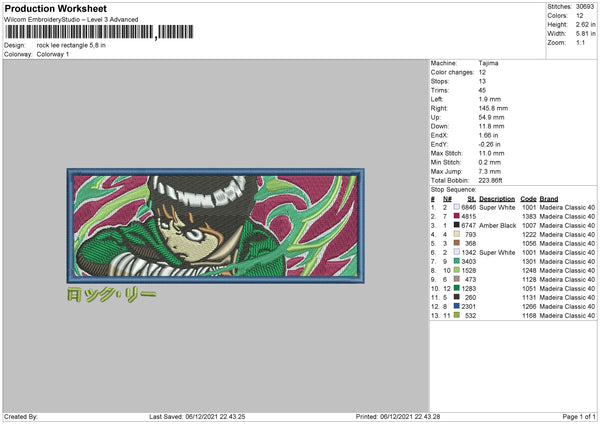This screenshot has height=424, width=600.
Task: Click the 'N#' column header
Action: [447, 199]
